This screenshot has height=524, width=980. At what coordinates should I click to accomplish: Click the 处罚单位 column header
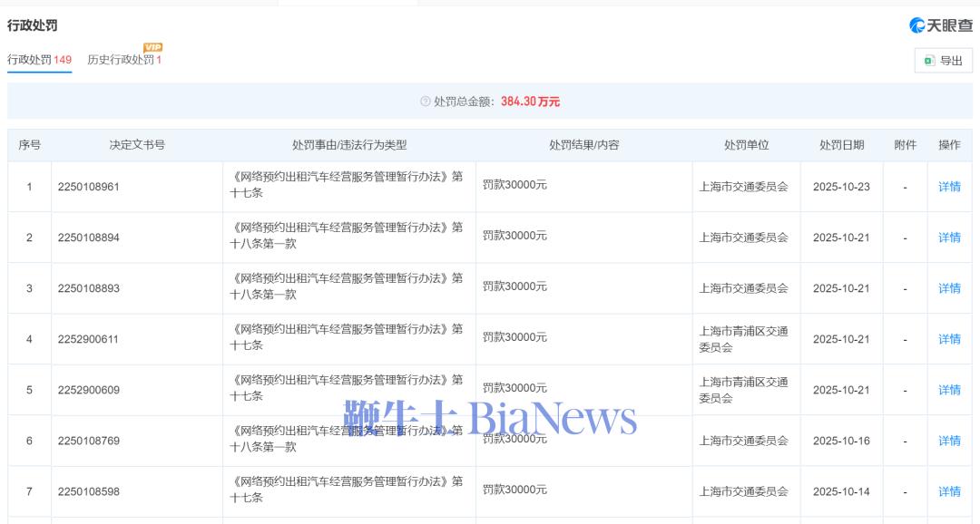(x=746, y=145)
